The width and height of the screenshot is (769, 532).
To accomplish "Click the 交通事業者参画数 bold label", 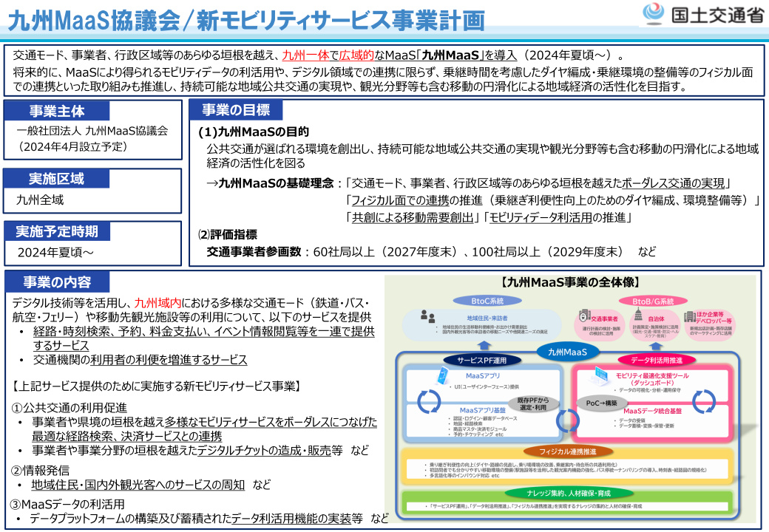I will pos(254,252).
